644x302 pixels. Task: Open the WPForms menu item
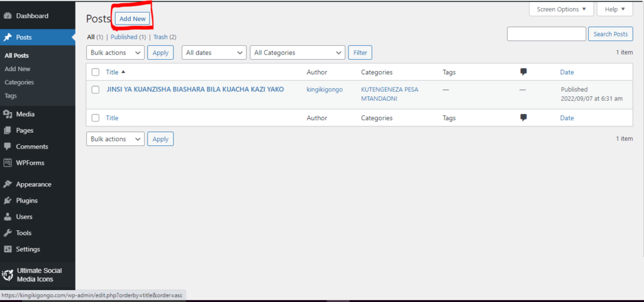[x=38, y=163]
